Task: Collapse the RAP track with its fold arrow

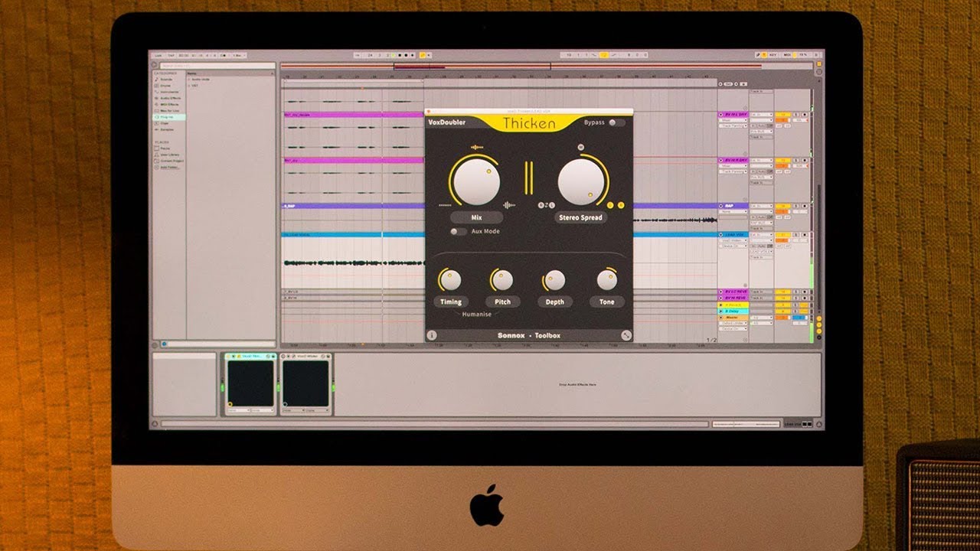Action: click(x=720, y=206)
